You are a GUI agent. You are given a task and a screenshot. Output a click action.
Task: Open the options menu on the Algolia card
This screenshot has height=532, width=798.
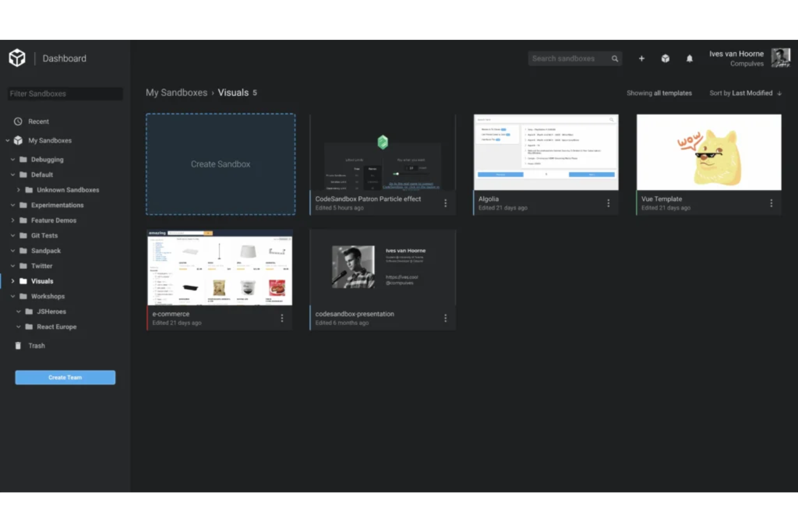(x=608, y=203)
